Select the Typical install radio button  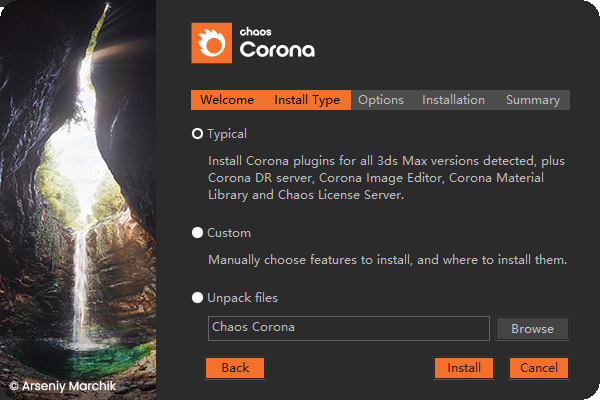(198, 133)
